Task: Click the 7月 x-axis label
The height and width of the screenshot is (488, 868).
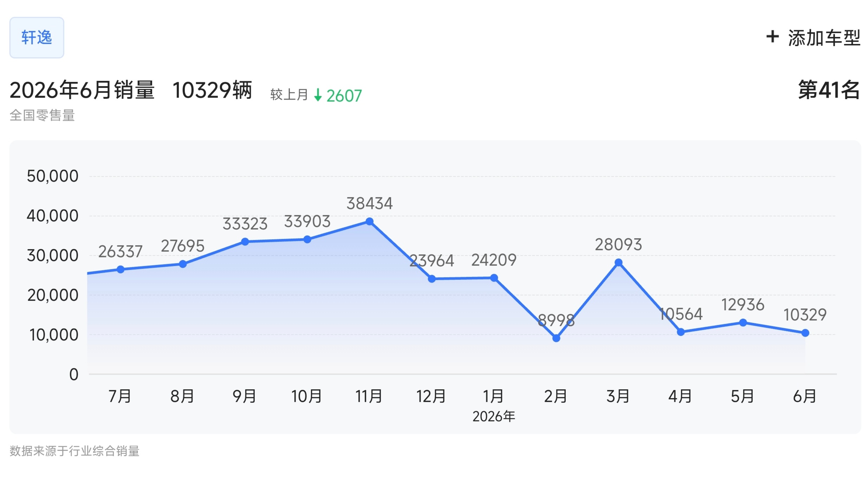Action: tap(120, 396)
